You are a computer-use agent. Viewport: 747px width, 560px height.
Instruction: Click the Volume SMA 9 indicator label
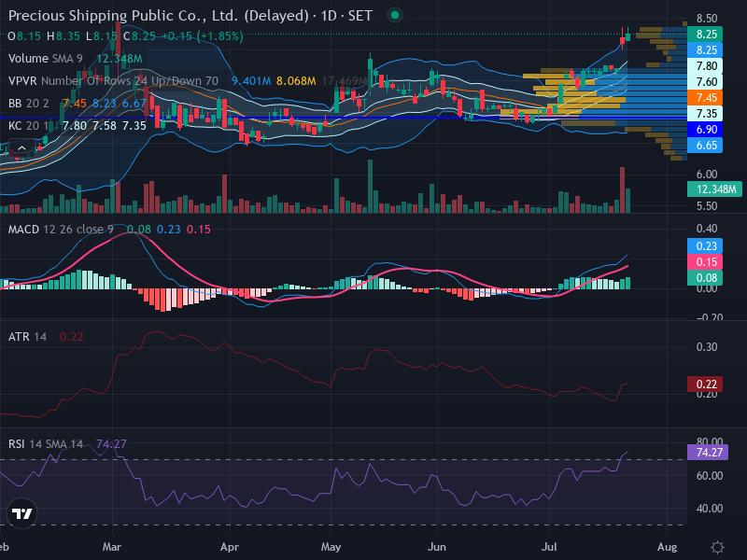[45, 59]
